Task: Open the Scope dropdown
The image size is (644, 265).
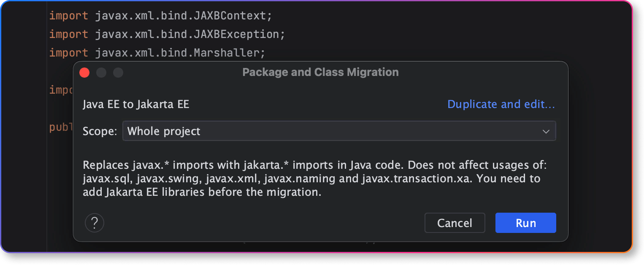Action: pos(339,131)
